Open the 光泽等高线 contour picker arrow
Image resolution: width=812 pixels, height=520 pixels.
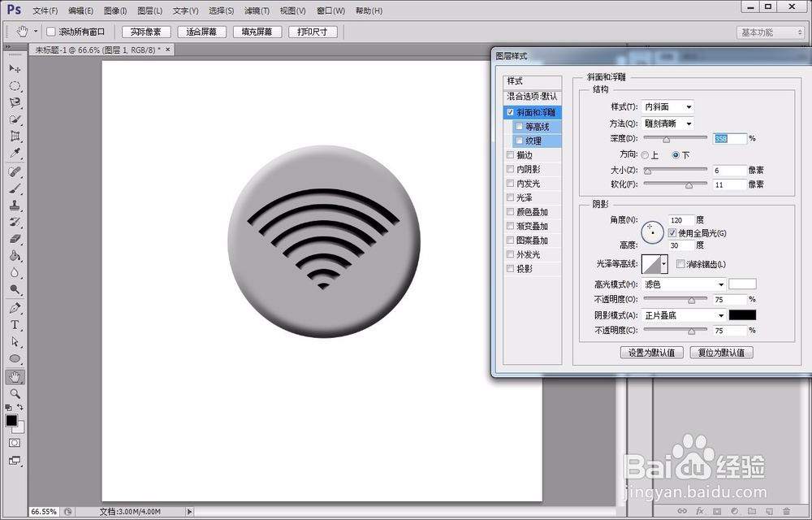664,264
